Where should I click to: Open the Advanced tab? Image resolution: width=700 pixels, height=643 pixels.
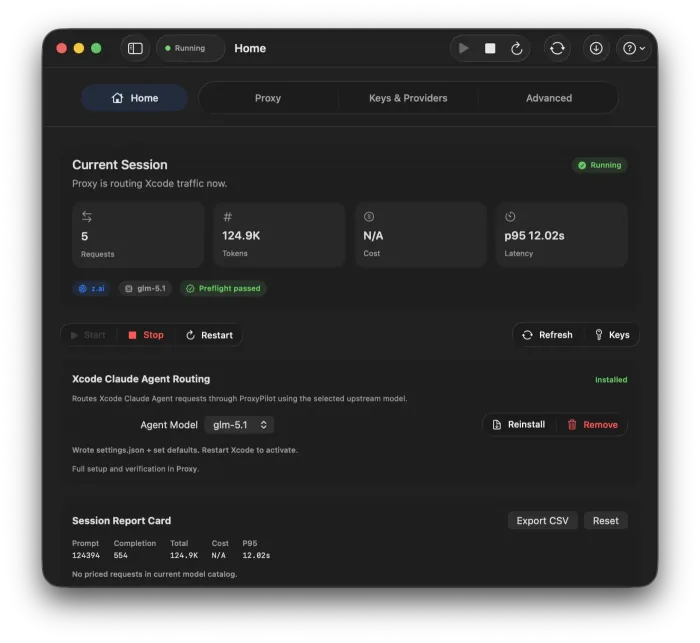[549, 98]
